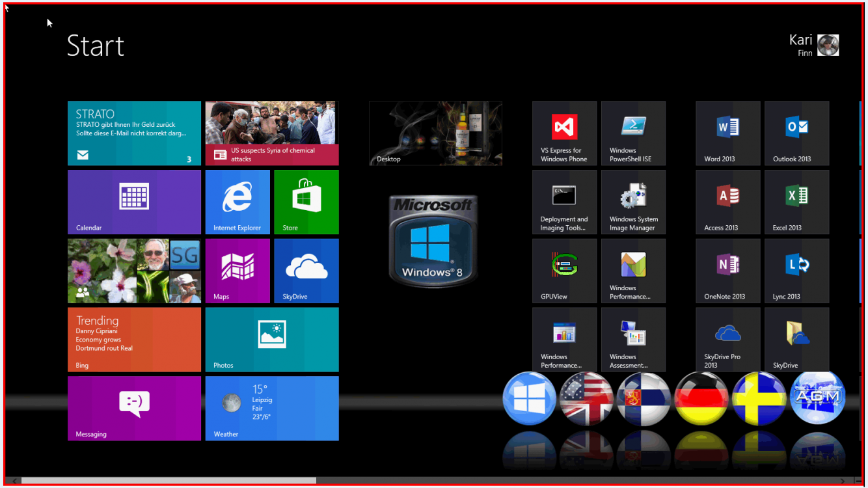Open Deployment and Imaging Tools tile

click(564, 202)
